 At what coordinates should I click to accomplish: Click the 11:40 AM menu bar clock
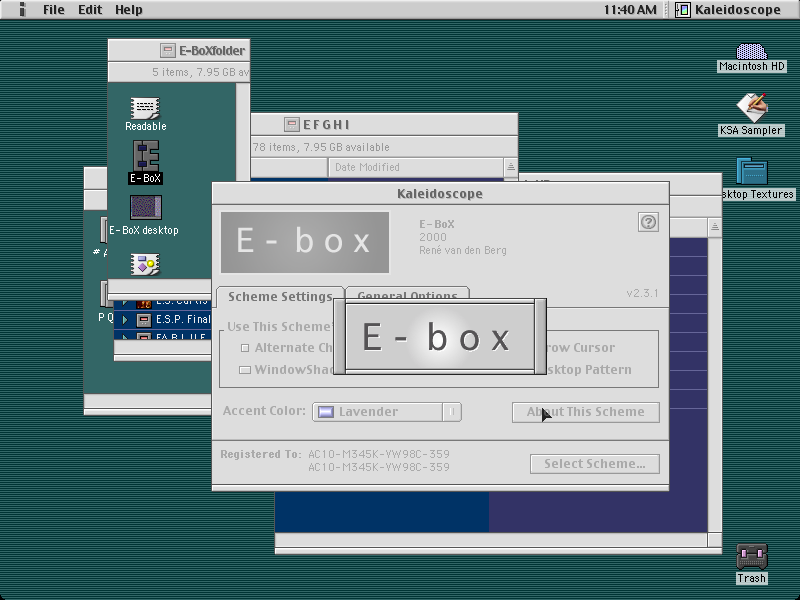[630, 10]
